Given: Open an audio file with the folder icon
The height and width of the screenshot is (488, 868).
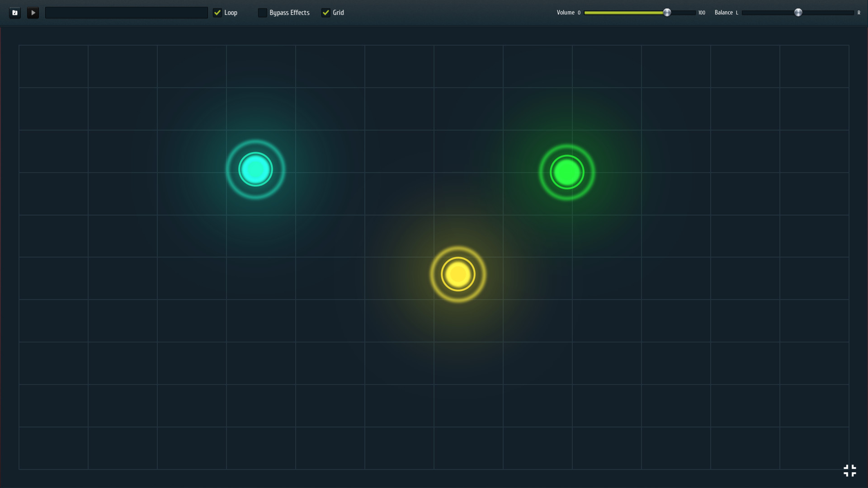Looking at the screenshot, I should [x=15, y=13].
